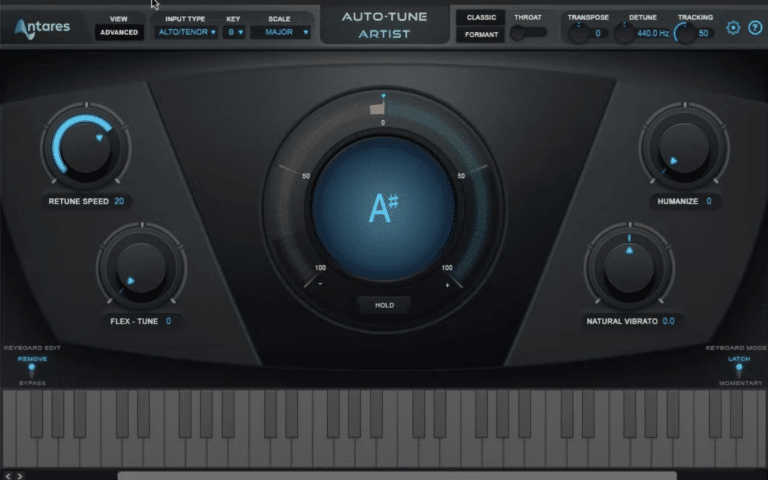Image resolution: width=768 pixels, height=480 pixels.
Task: Click the Detune value 440.0 Hz
Action: pos(653,33)
